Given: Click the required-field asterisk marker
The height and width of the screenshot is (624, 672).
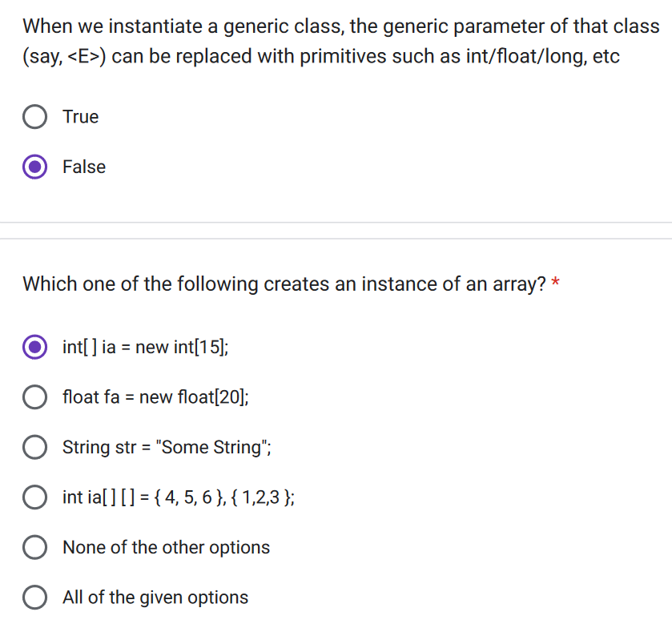Looking at the screenshot, I should coord(557,282).
